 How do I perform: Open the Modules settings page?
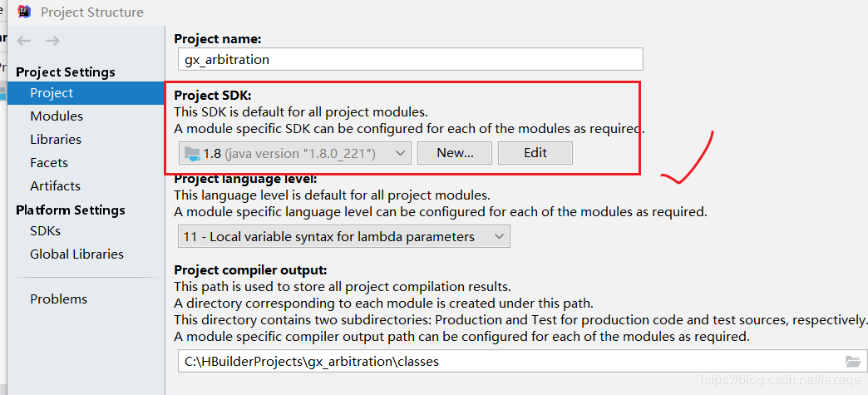(57, 116)
